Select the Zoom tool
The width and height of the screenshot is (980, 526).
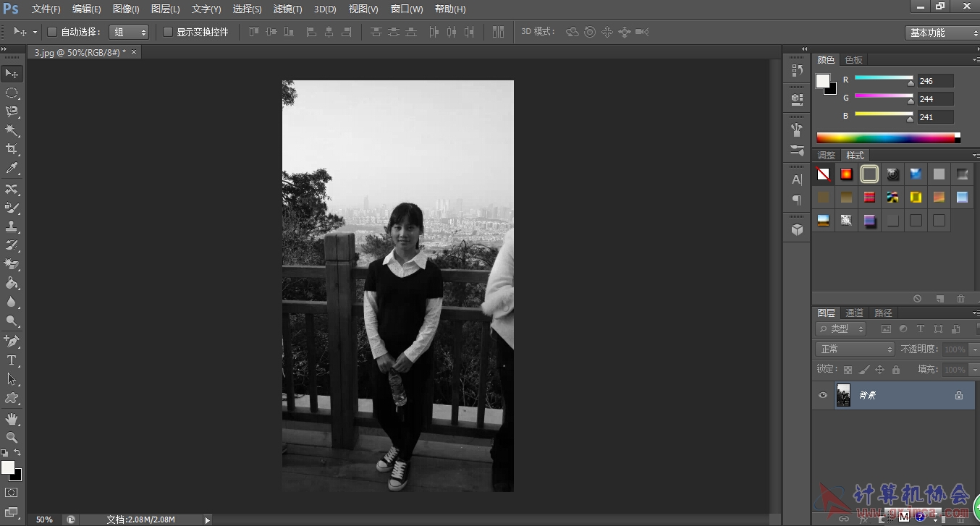pos(12,437)
